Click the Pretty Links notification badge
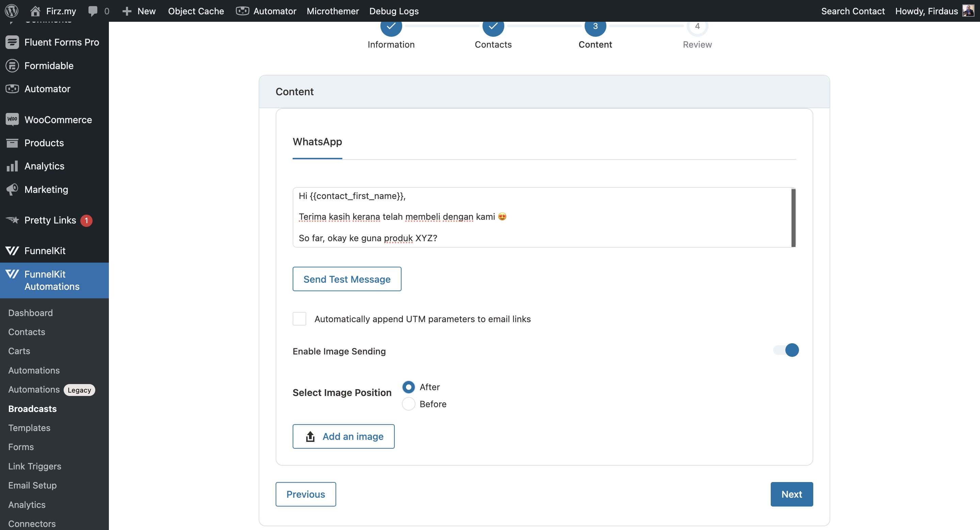Image resolution: width=980 pixels, height=530 pixels. coord(86,220)
